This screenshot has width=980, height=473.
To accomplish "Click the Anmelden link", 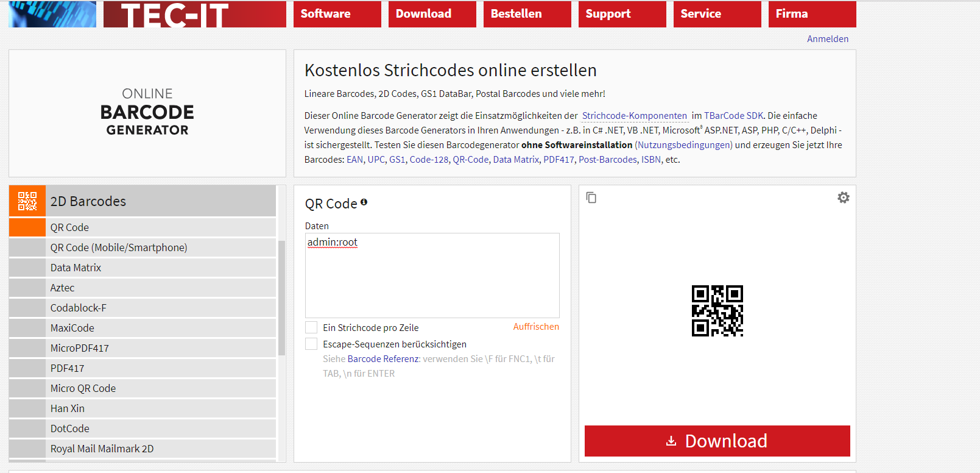I will (x=827, y=39).
